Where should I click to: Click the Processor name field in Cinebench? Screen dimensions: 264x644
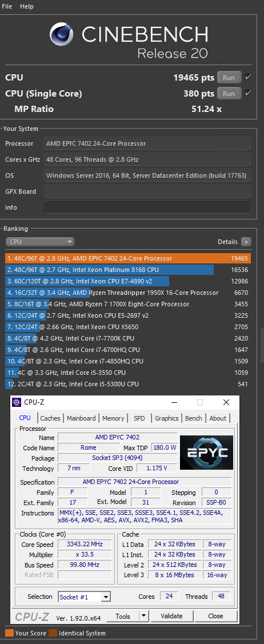tap(147, 143)
